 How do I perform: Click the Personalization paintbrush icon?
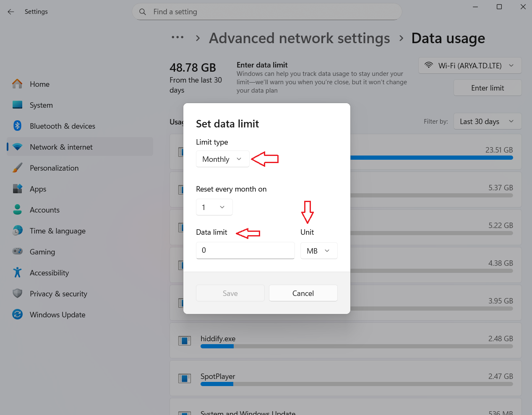click(x=17, y=168)
